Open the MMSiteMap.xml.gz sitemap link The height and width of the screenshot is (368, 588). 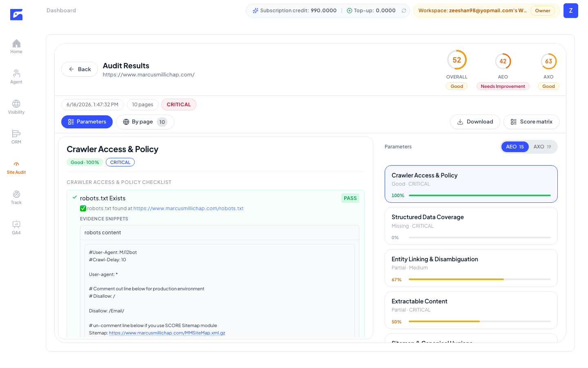click(x=167, y=333)
